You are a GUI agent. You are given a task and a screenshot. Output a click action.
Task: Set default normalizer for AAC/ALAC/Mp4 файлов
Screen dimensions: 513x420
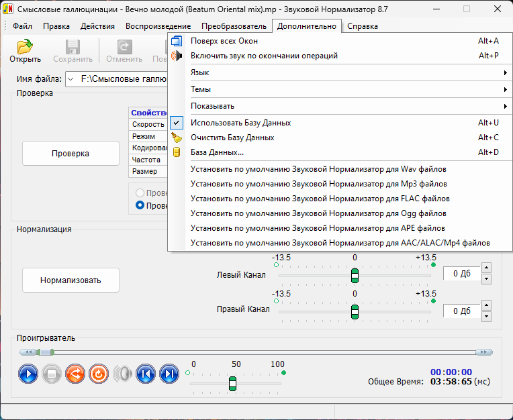click(340, 243)
